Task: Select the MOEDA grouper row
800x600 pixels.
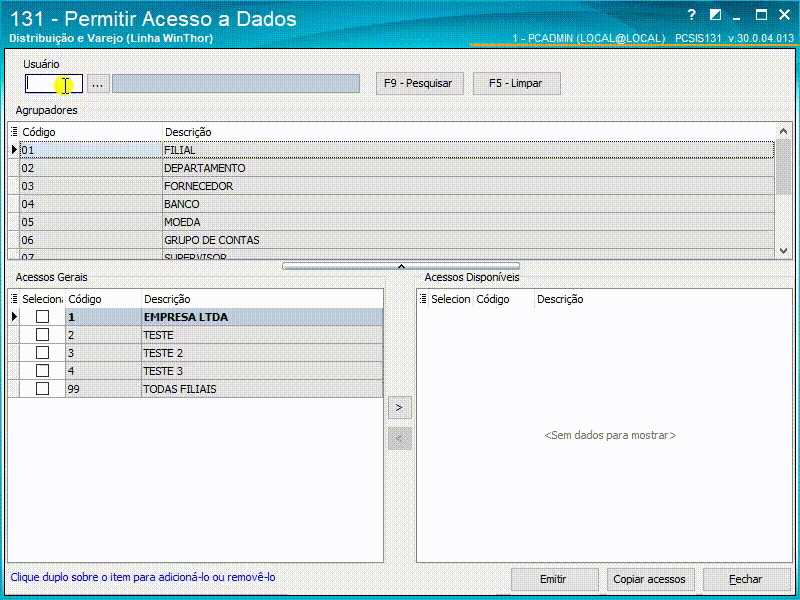Action: click(391, 222)
